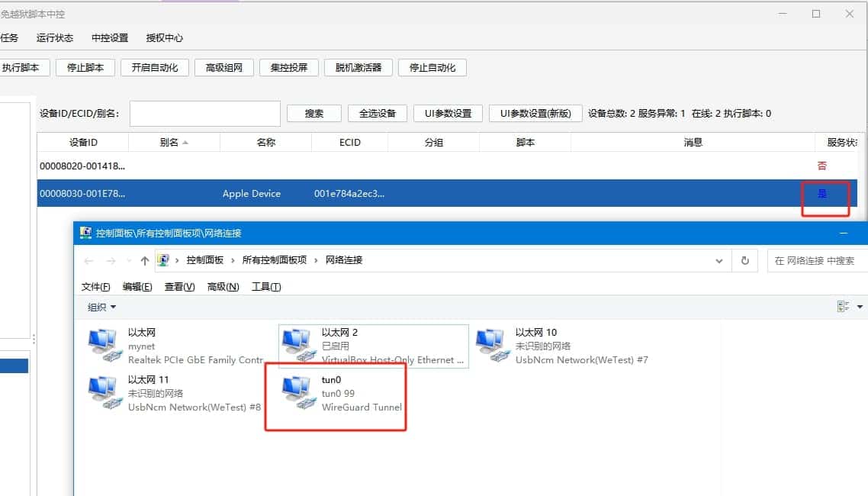Change view layout icon in network connections
This screenshot has width=868, height=496.
point(843,307)
